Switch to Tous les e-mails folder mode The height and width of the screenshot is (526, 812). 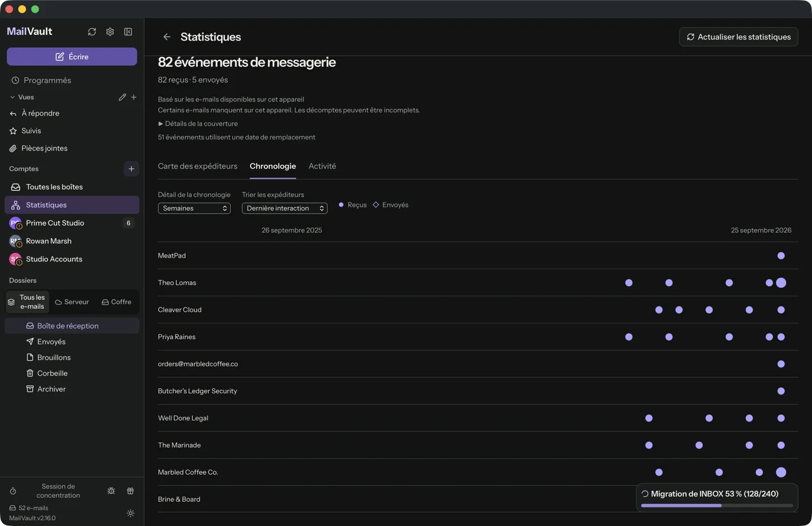[27, 302]
